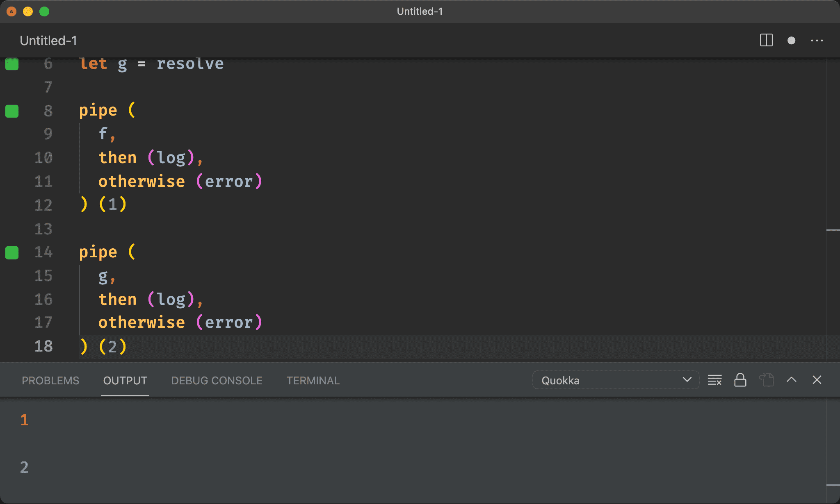Click the g argument on line 15

[x=103, y=277]
